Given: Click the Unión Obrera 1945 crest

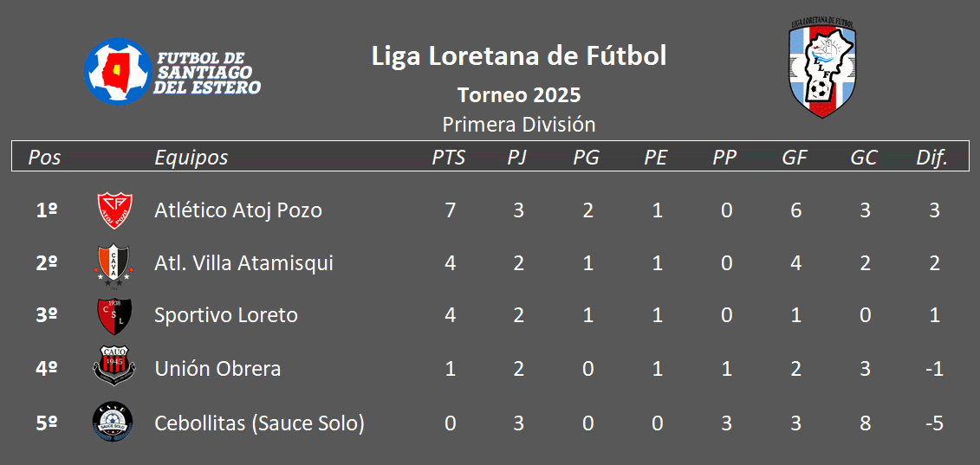Looking at the screenshot, I should (114, 368).
